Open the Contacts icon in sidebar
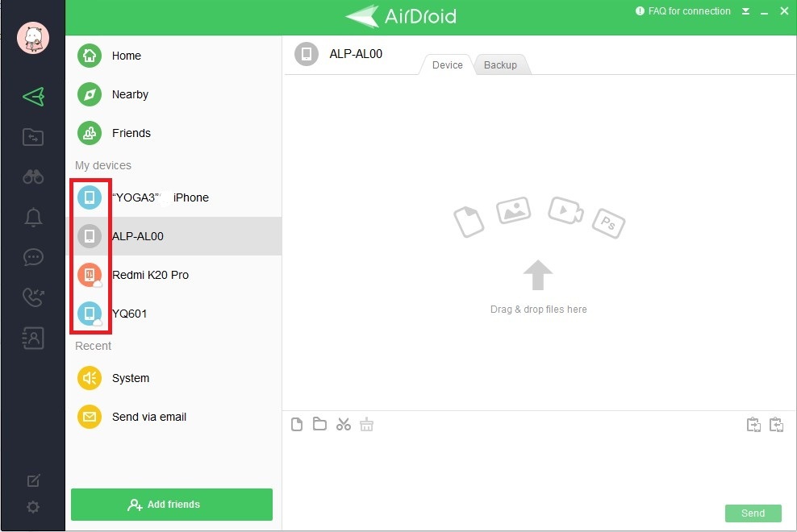 click(33, 339)
